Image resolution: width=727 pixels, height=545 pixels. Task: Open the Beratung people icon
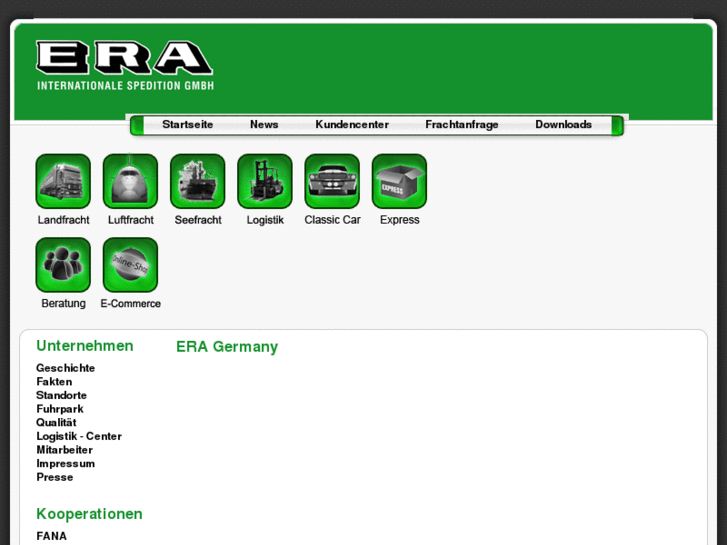pos(63,265)
